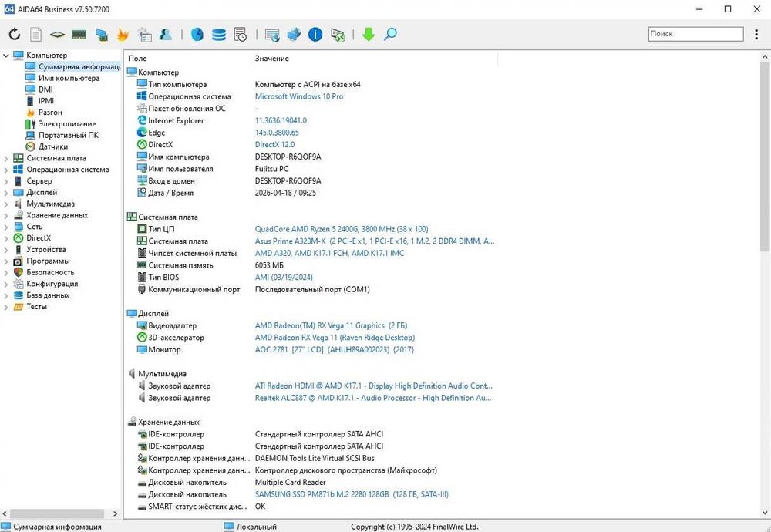
Task: Select the Конфигурация tree node
Action: pyautogui.click(x=52, y=284)
